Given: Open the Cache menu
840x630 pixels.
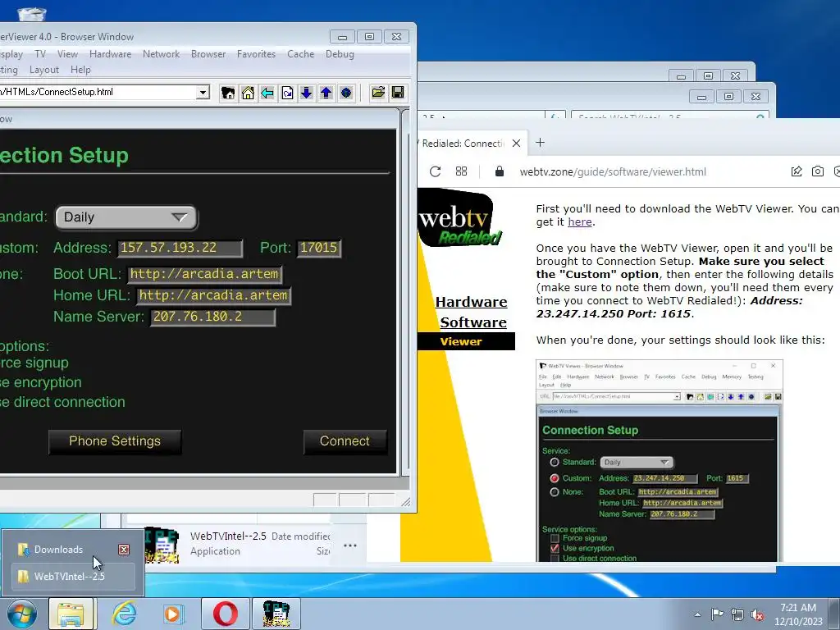Looking at the screenshot, I should click(x=300, y=54).
